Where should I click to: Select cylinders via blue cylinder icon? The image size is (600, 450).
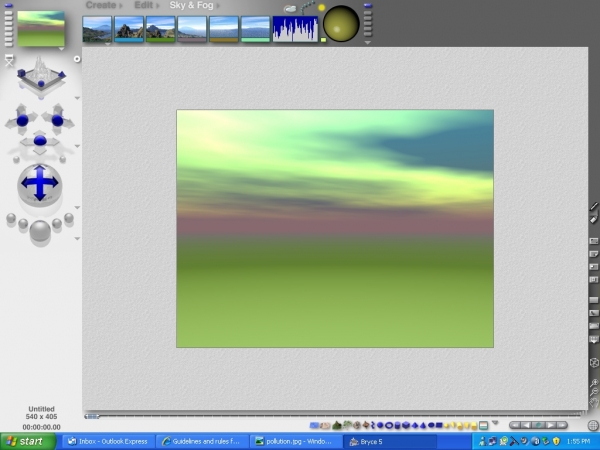(398, 425)
